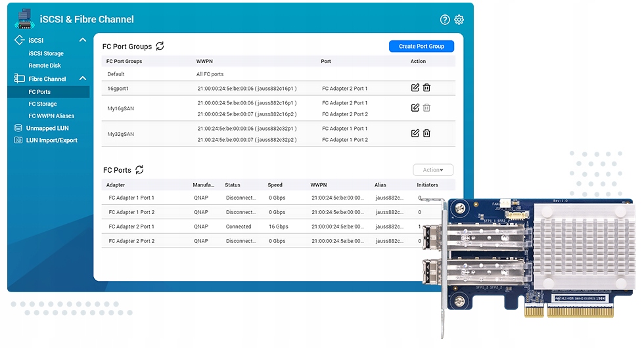The height and width of the screenshot is (348, 644).
Task: Collapse the Fibre Channel section chevron
Action: click(x=83, y=79)
